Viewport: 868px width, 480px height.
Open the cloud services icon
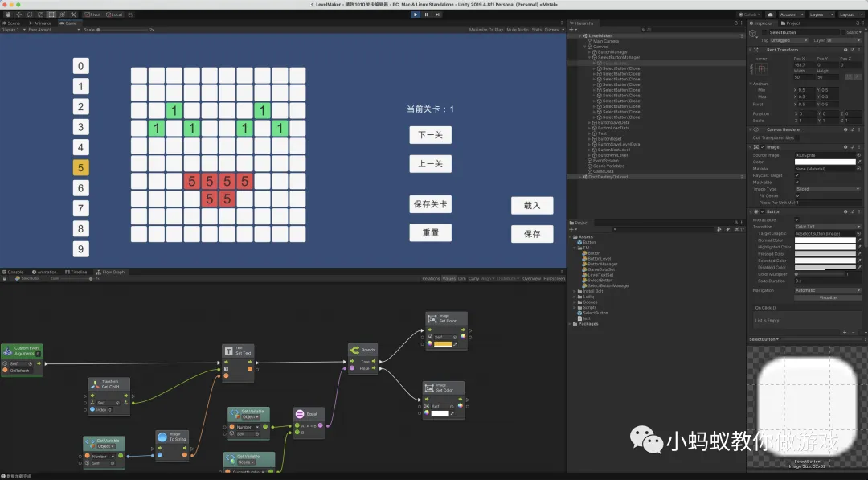pyautogui.click(x=770, y=14)
